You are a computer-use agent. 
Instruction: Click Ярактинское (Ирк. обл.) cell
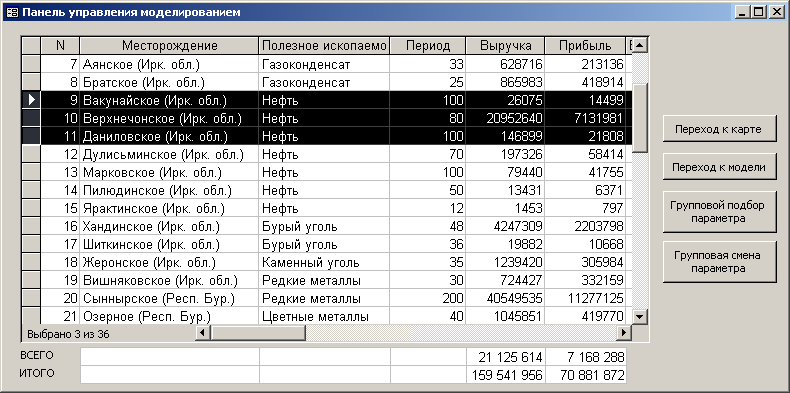[169, 208]
